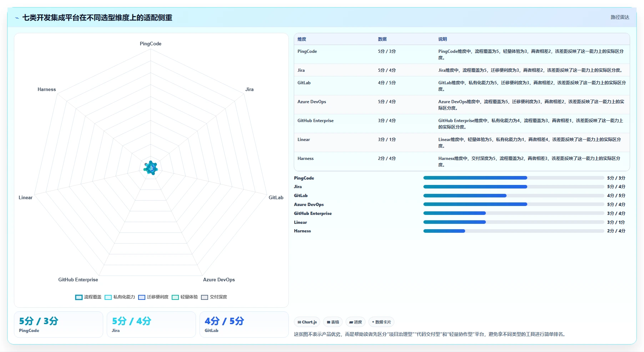Image resolution: width=644 pixels, height=352 pixels.
Task: Click the 进度 tag chip
Action: click(x=355, y=322)
